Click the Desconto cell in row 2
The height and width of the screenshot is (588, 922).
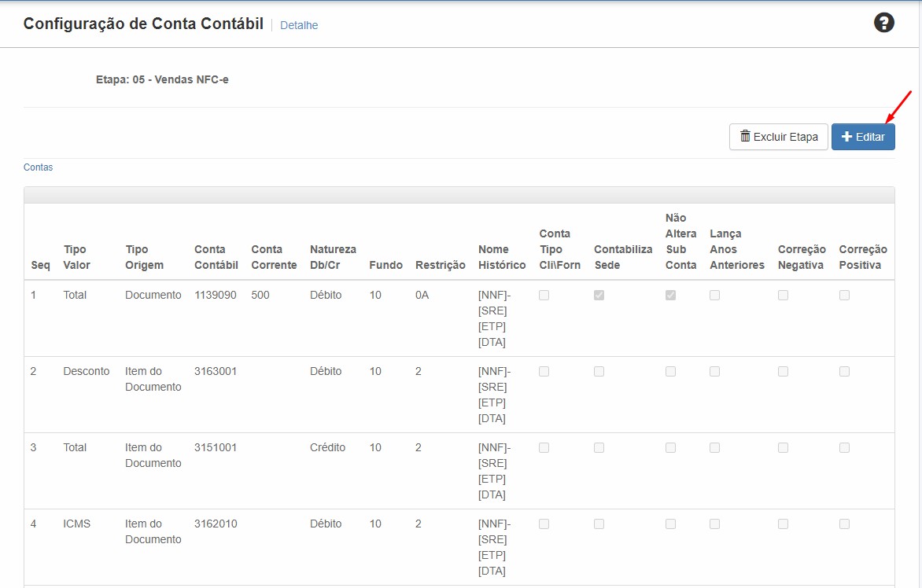(x=87, y=371)
